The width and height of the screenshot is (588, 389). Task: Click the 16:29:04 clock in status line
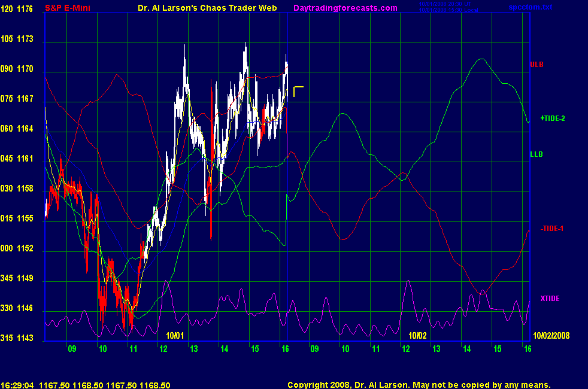[17, 385]
